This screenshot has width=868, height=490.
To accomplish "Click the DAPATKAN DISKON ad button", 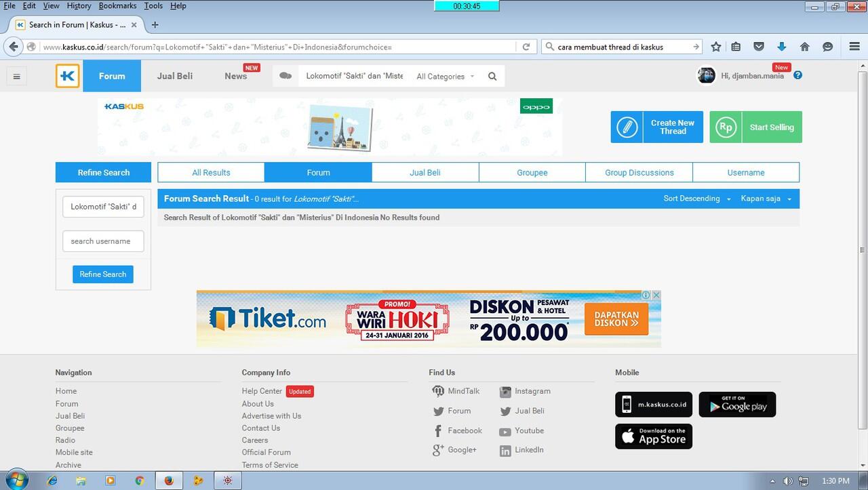I will (x=616, y=319).
